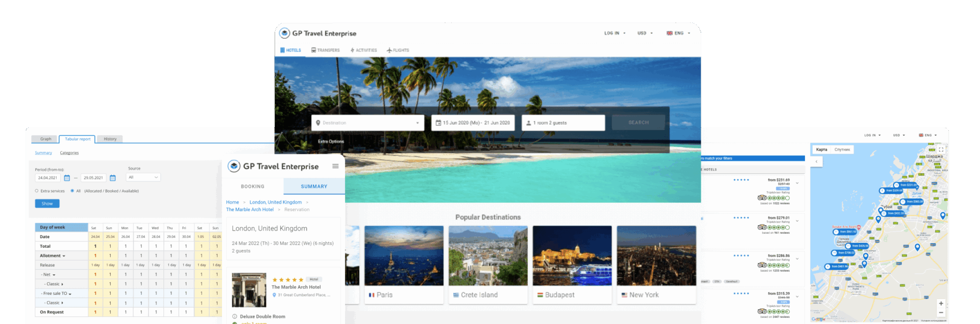Viewport: 980px width, 324px height.
Task: Open calendar icon next to 24.04.2021
Action: (x=67, y=178)
